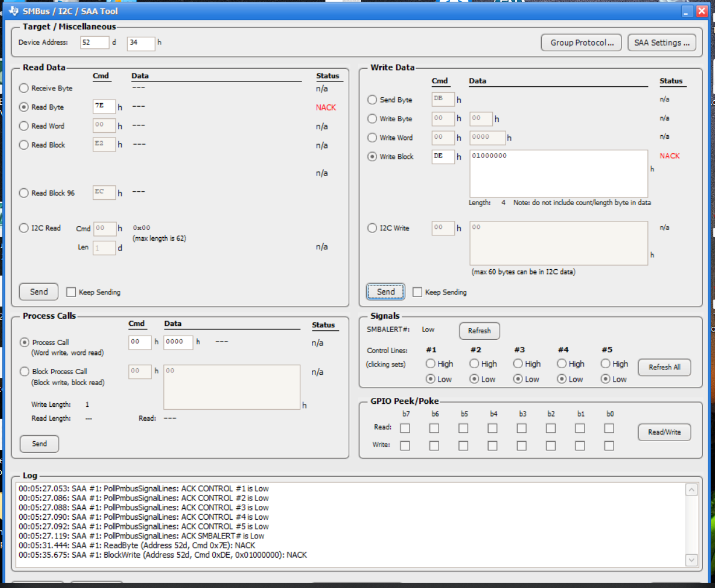Click the GPIO Read/Write button
Viewport: 715px width, 588px height.
point(664,432)
